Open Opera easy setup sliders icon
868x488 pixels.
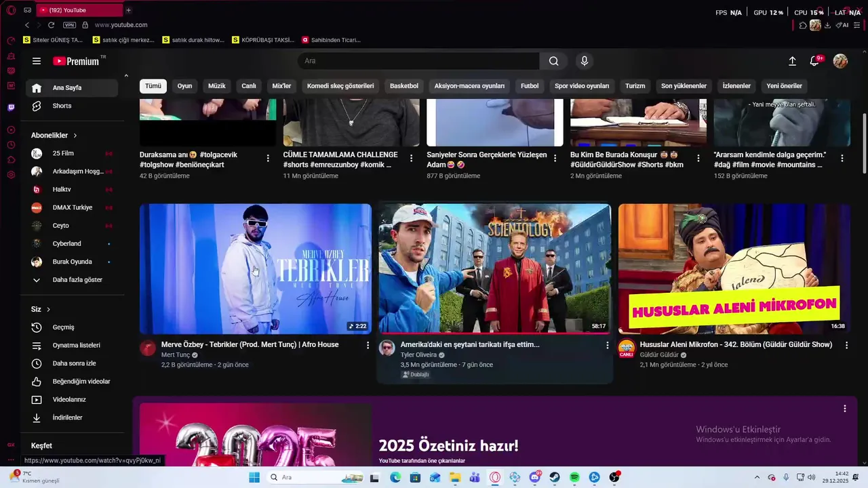pyautogui.click(x=856, y=25)
